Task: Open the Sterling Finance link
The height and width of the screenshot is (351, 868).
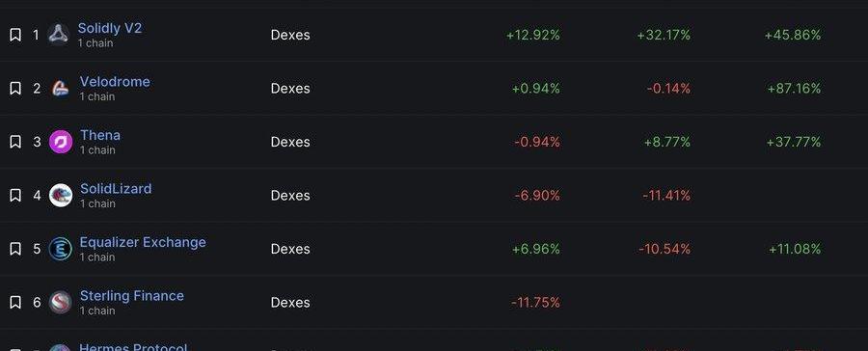Action: point(132,296)
